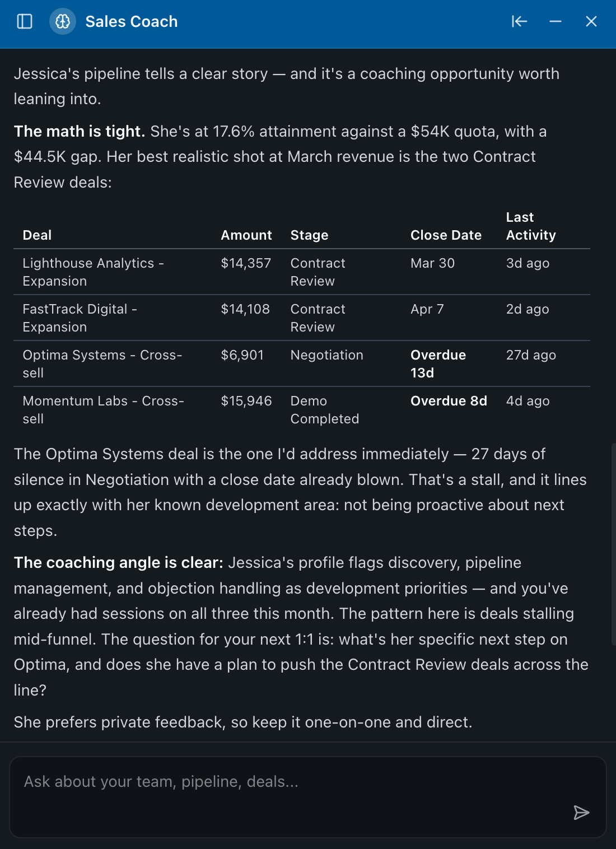Image resolution: width=616 pixels, height=849 pixels.
Task: Click the Close Date column header
Action: (x=446, y=235)
